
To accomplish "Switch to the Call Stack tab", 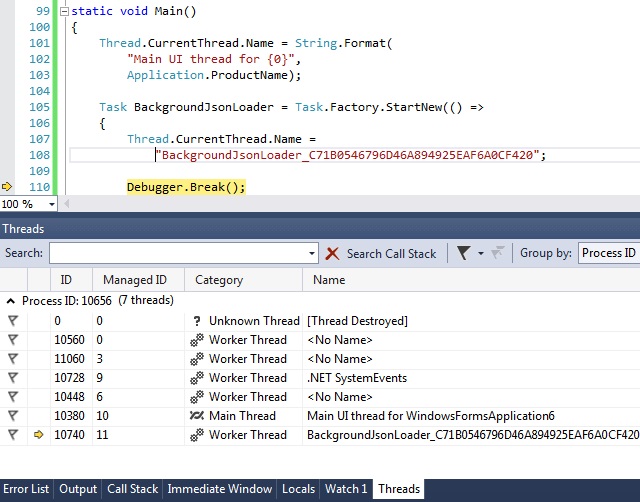I will [132, 489].
